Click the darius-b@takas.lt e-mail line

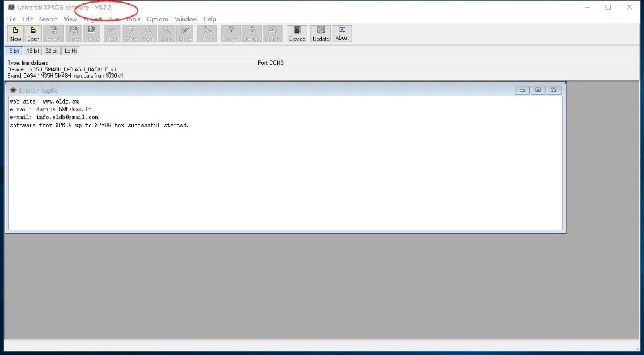[50, 109]
